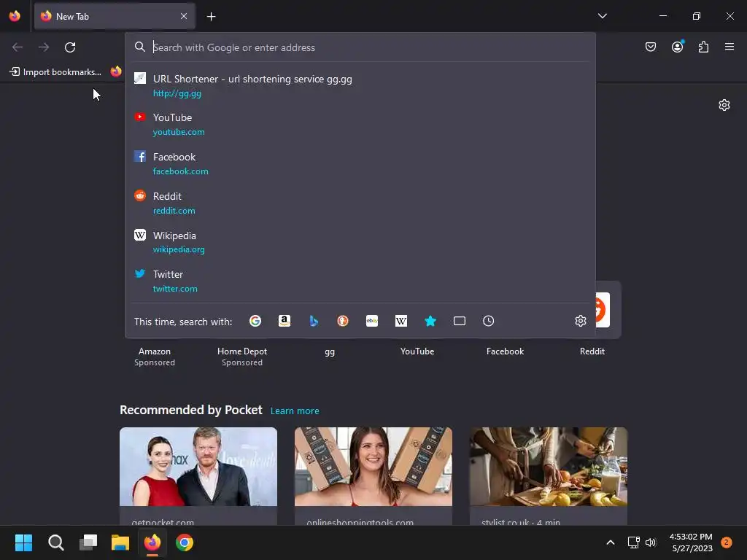Select the URL Shortener gg.gg suggestion
The image size is (747, 560).
(x=360, y=86)
